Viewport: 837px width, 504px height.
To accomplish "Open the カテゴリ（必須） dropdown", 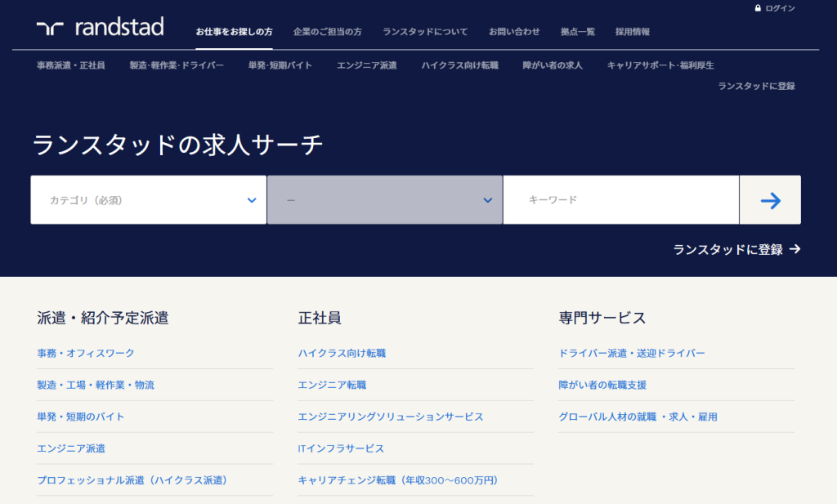I will (149, 200).
